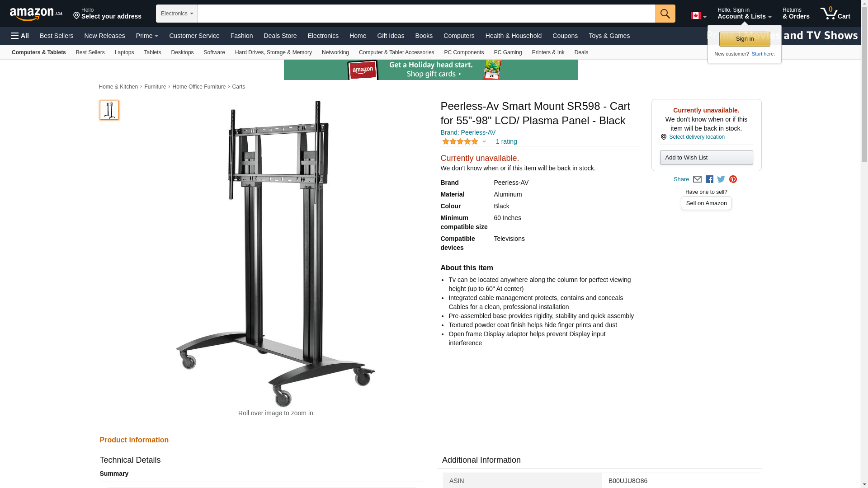
Task: Open the Deals Store nav item
Action: point(280,36)
